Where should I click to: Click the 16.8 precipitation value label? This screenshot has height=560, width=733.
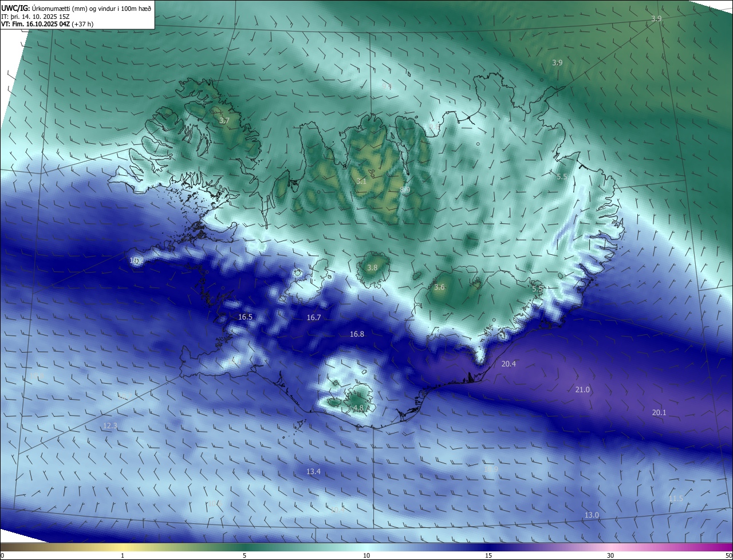tap(357, 334)
